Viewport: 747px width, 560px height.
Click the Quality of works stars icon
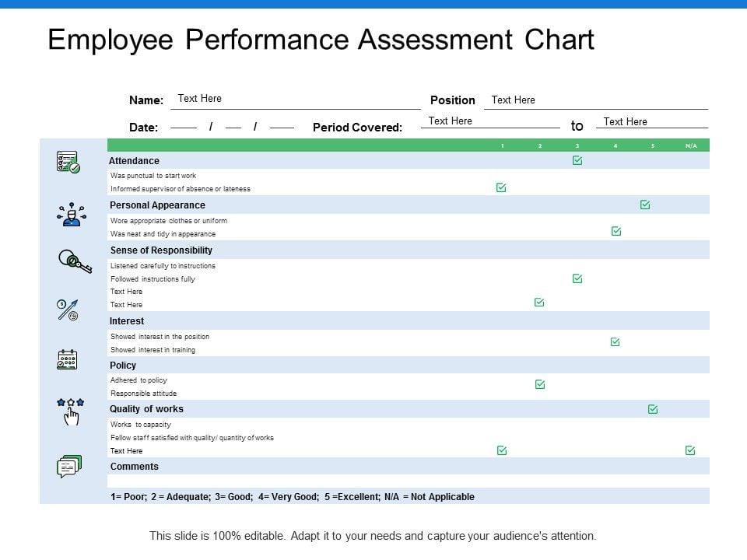[x=71, y=411]
